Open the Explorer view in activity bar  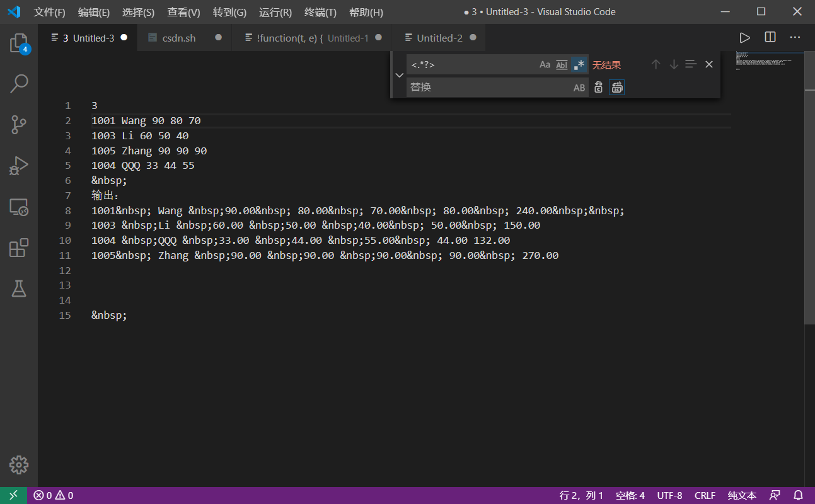point(19,43)
